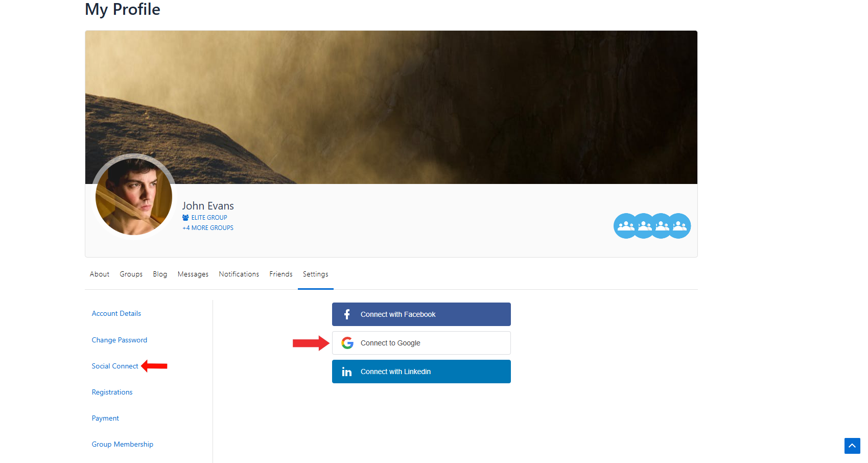The height and width of the screenshot is (463, 868).
Task: Choose Connect with Linkedin
Action: click(421, 372)
